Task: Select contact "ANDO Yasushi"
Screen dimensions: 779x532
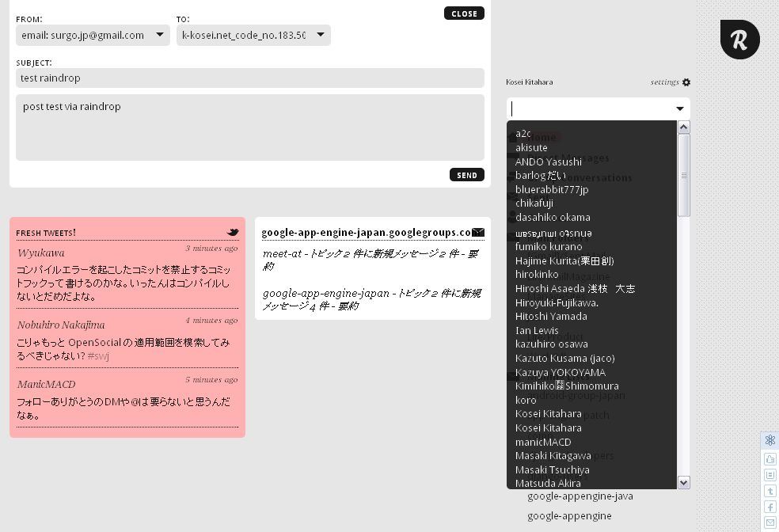Action: (549, 161)
